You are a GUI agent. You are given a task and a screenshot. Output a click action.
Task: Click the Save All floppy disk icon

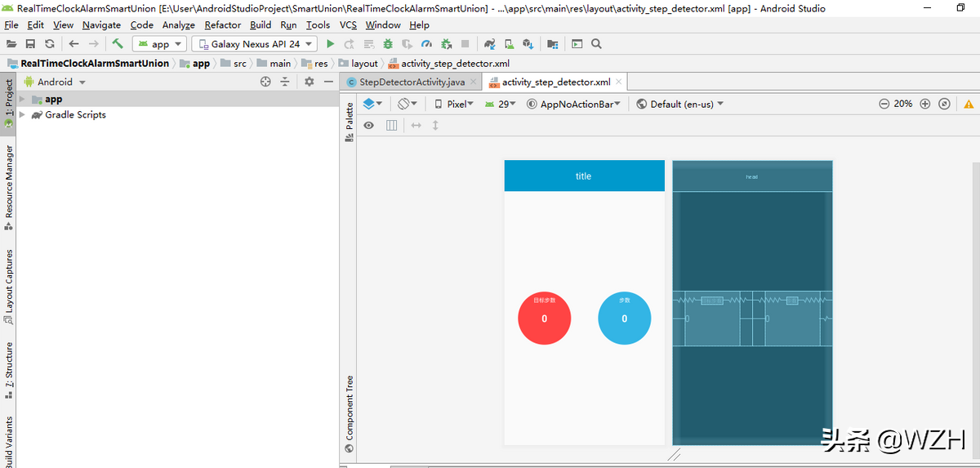pyautogui.click(x=30, y=44)
